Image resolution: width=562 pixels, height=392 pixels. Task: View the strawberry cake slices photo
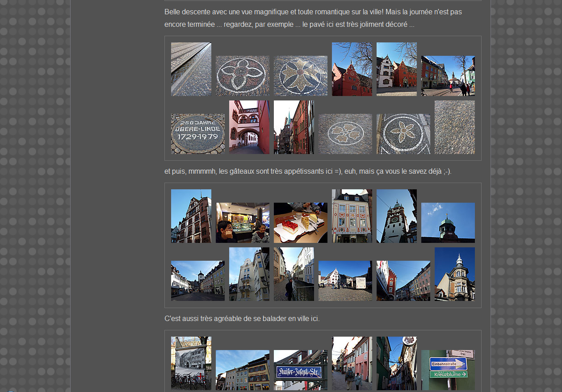click(300, 222)
